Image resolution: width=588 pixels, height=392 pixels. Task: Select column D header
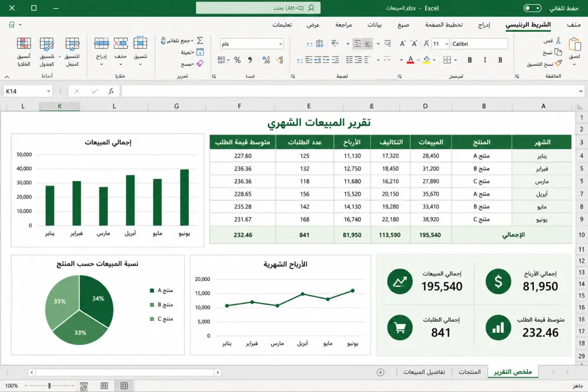(x=425, y=106)
